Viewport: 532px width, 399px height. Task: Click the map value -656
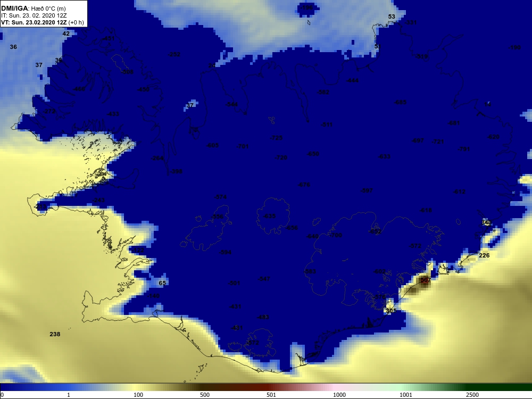[x=292, y=228]
